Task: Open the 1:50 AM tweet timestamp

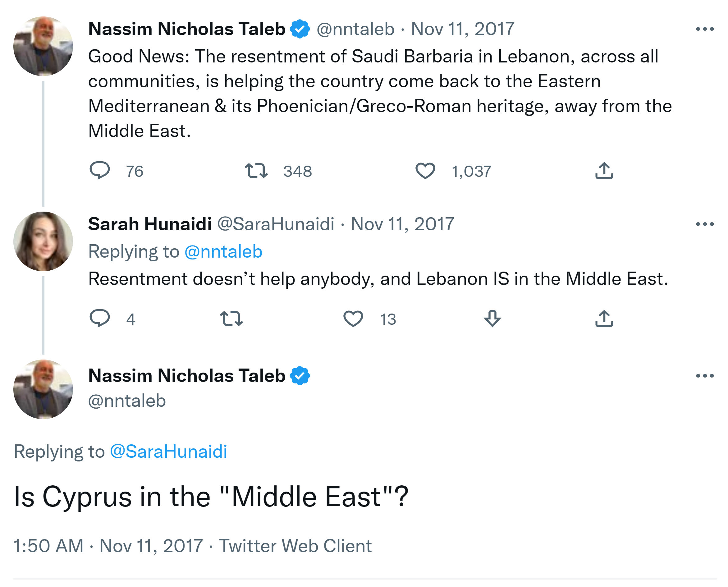Action: [48, 546]
